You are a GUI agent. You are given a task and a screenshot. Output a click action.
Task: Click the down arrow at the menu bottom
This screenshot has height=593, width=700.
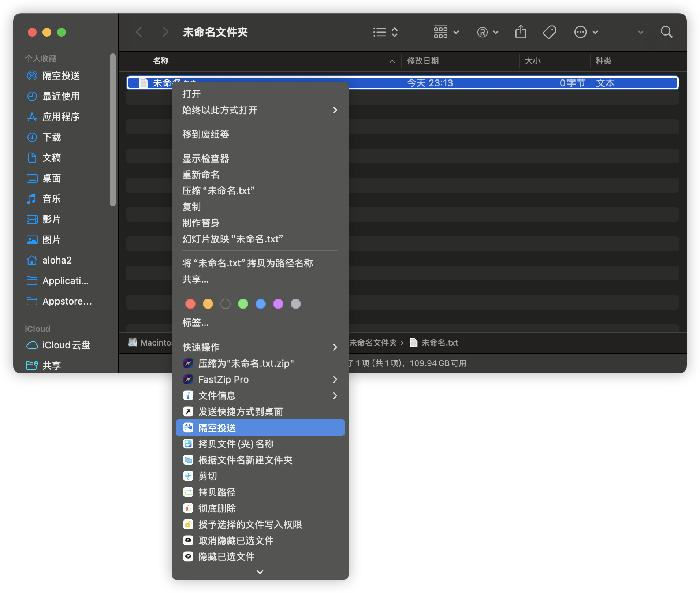tap(260, 572)
